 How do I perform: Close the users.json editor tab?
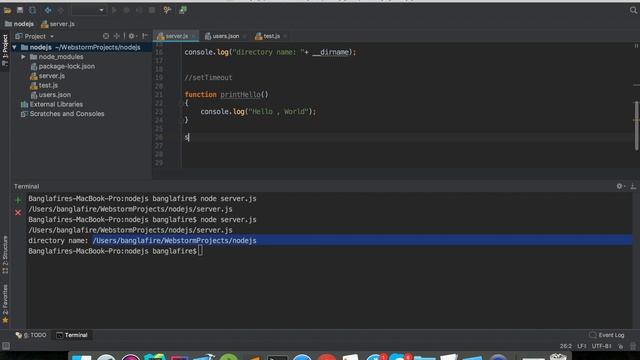tap(244, 36)
